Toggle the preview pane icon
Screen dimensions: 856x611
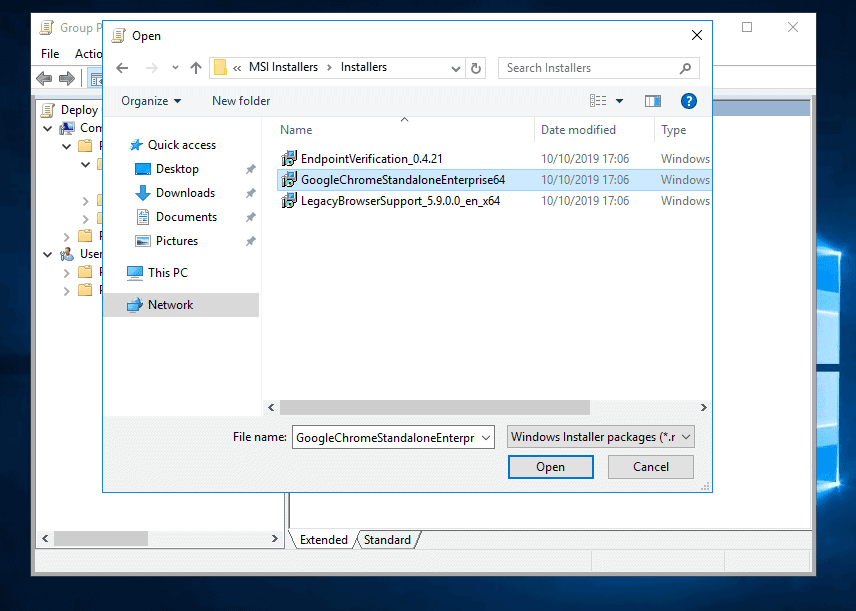(x=652, y=101)
